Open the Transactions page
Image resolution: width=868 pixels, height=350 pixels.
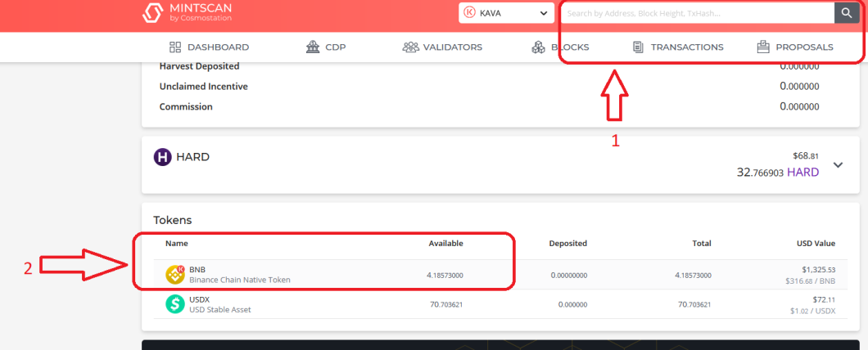pos(678,47)
